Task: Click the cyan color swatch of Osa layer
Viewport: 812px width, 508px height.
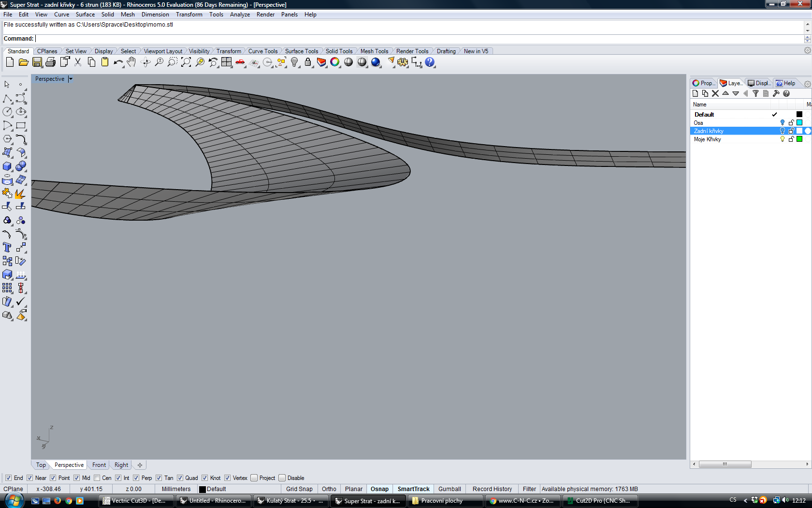Action: pyautogui.click(x=799, y=123)
